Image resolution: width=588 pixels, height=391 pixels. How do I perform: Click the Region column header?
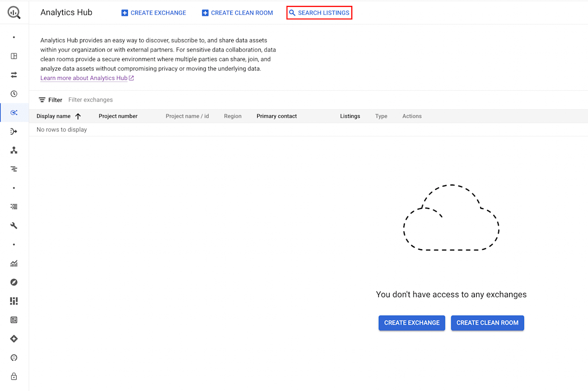point(233,116)
